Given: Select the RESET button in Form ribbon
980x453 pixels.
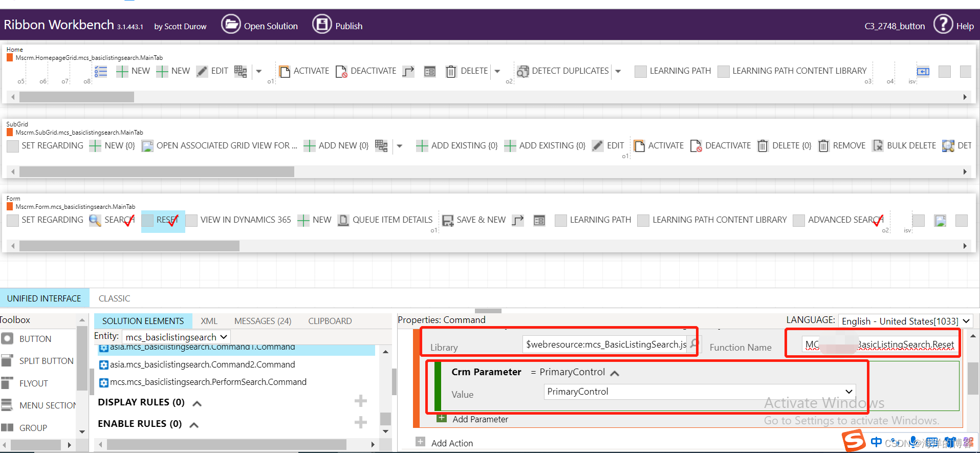Looking at the screenshot, I should tap(163, 221).
